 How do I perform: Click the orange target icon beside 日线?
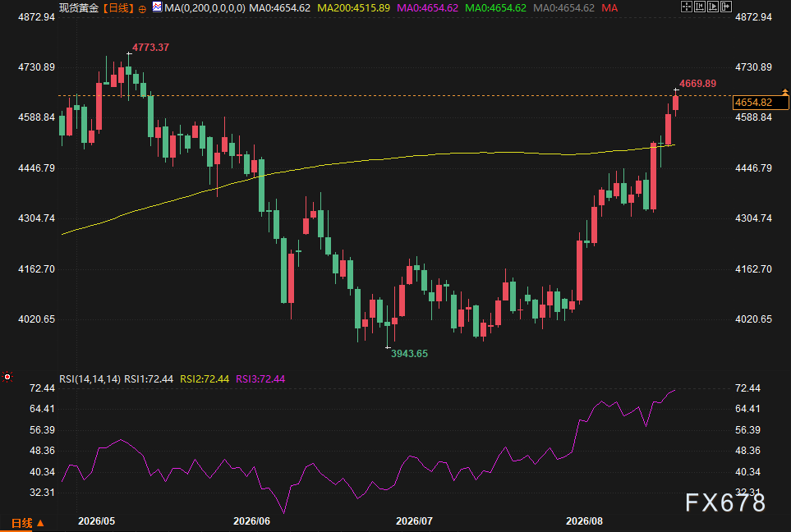(142, 8)
